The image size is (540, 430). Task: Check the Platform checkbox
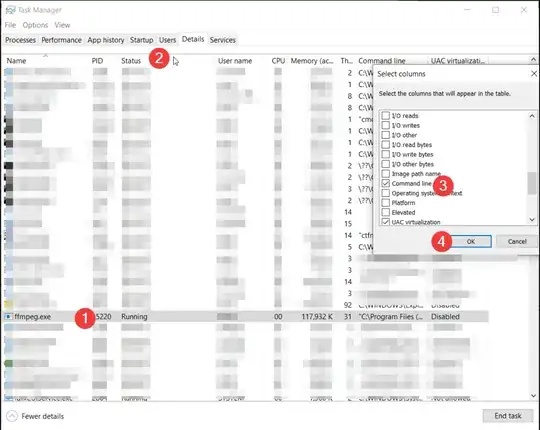tap(386, 202)
